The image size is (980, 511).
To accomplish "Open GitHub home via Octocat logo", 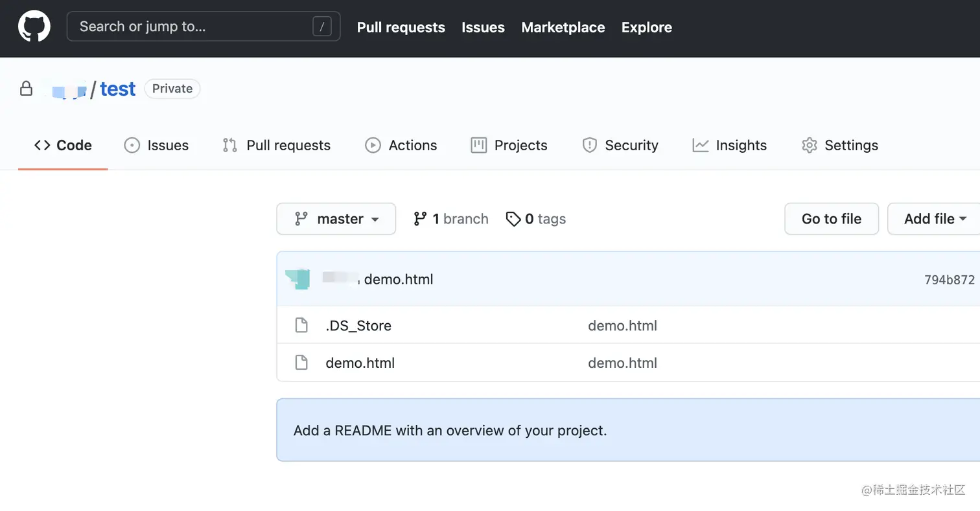I will pos(34,27).
